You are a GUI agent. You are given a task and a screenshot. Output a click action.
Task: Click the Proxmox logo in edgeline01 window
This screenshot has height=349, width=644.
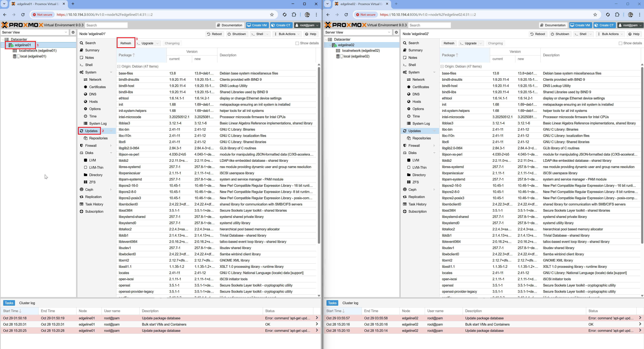click(x=22, y=25)
